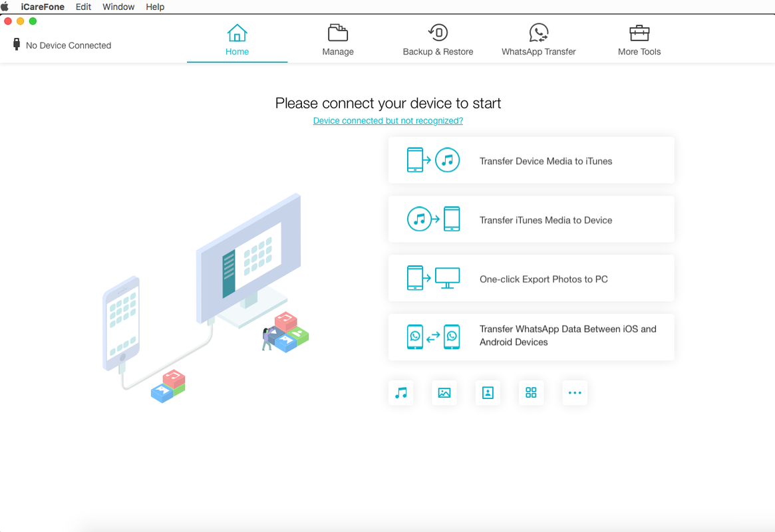775x532 pixels.
Task: Click the Backup & Restore circular arrow icon
Action: [438, 33]
